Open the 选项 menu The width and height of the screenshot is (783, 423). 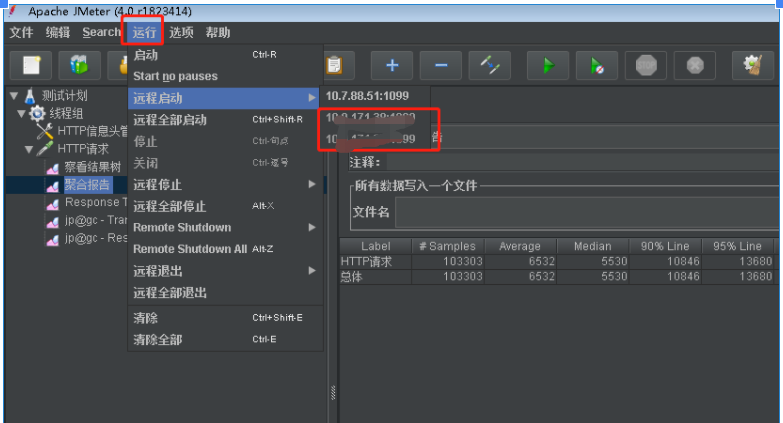click(181, 32)
